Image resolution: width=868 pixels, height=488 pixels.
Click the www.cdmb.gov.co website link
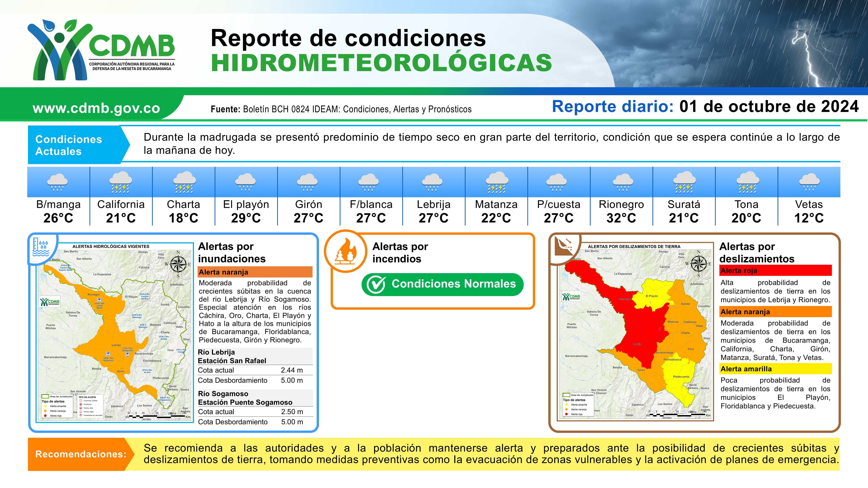pyautogui.click(x=96, y=108)
